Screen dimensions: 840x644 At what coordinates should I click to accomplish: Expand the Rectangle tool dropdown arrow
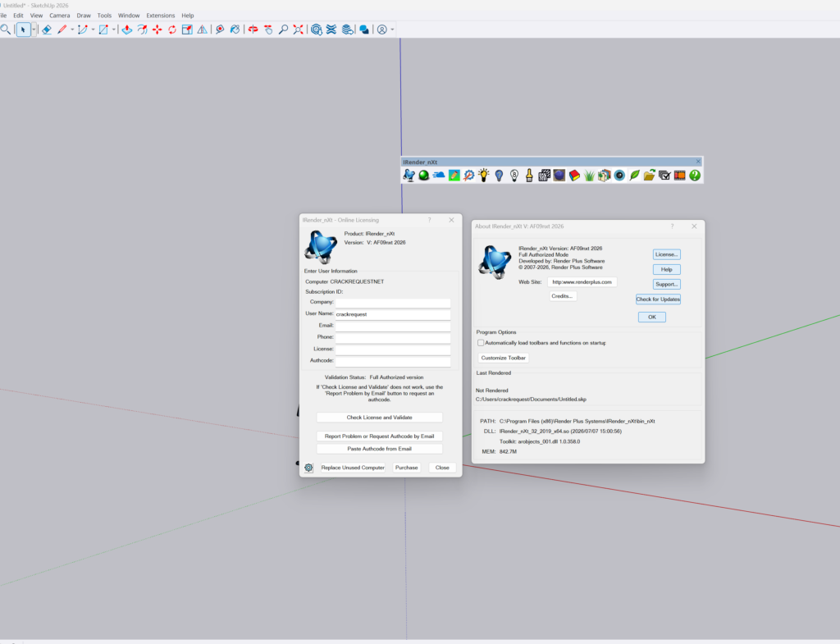[113, 30]
